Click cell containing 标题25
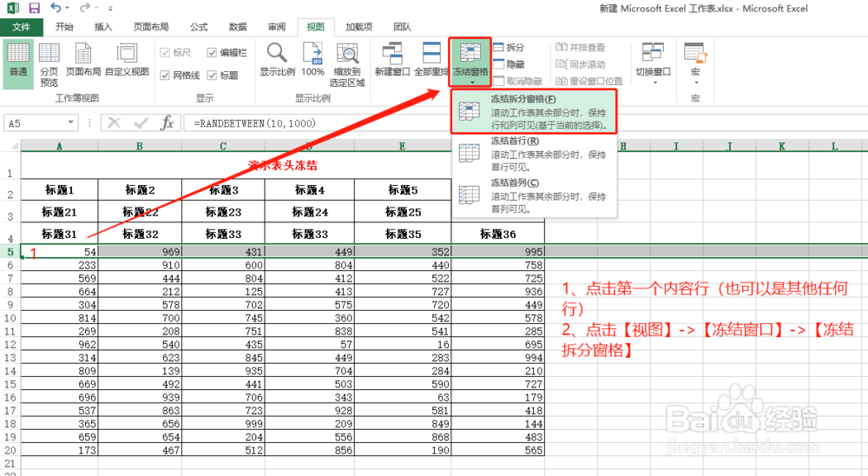 (403, 212)
